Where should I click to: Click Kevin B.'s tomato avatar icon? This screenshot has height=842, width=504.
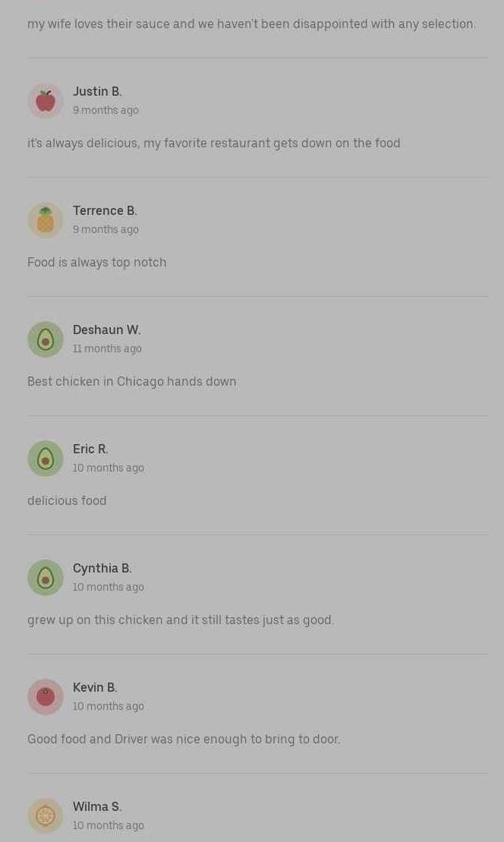(x=46, y=697)
